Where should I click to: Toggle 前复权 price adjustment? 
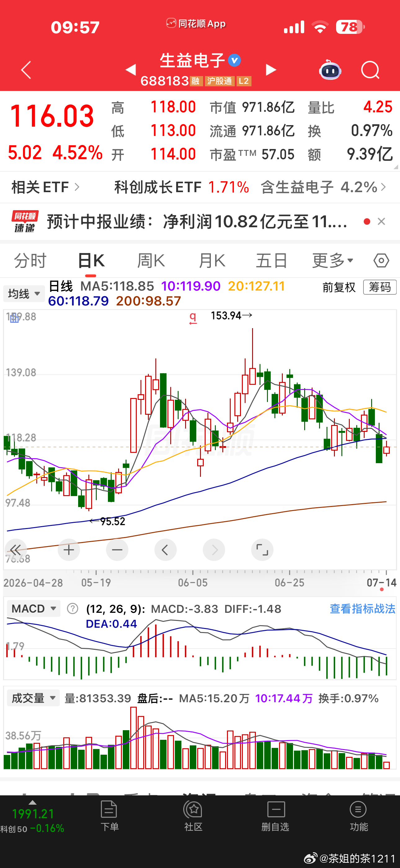coord(339,287)
